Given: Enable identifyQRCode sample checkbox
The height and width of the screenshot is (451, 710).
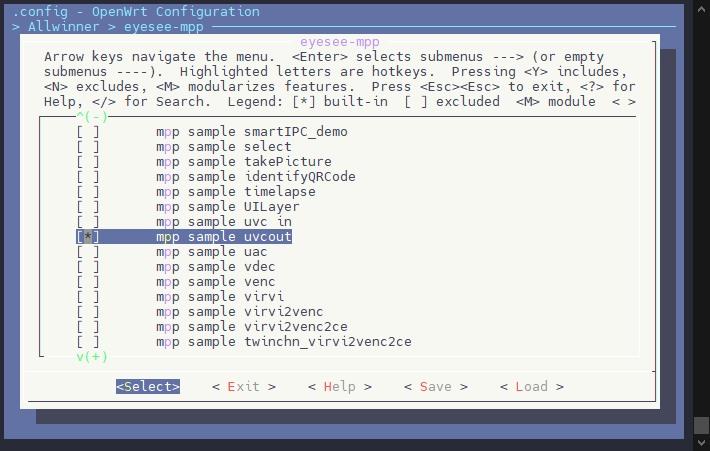Looking at the screenshot, I should click(x=88, y=177).
